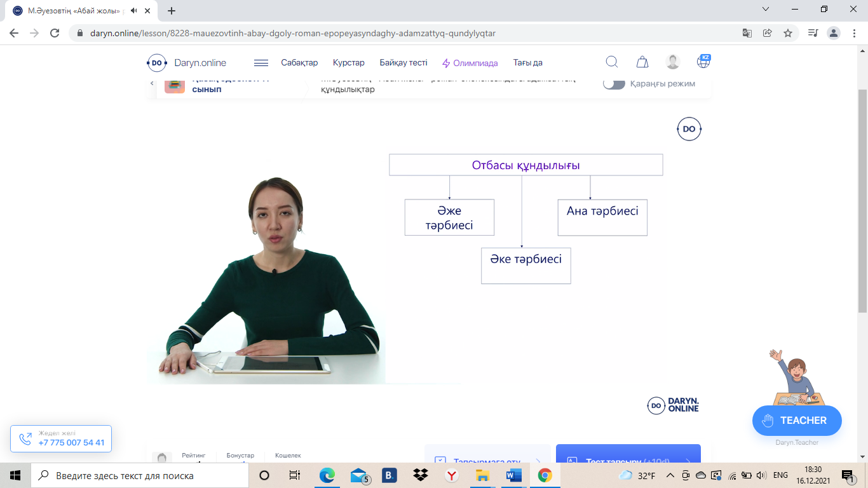Screen dimensions: 868x488
Task: Go back to previous page
Action: [x=14, y=33]
